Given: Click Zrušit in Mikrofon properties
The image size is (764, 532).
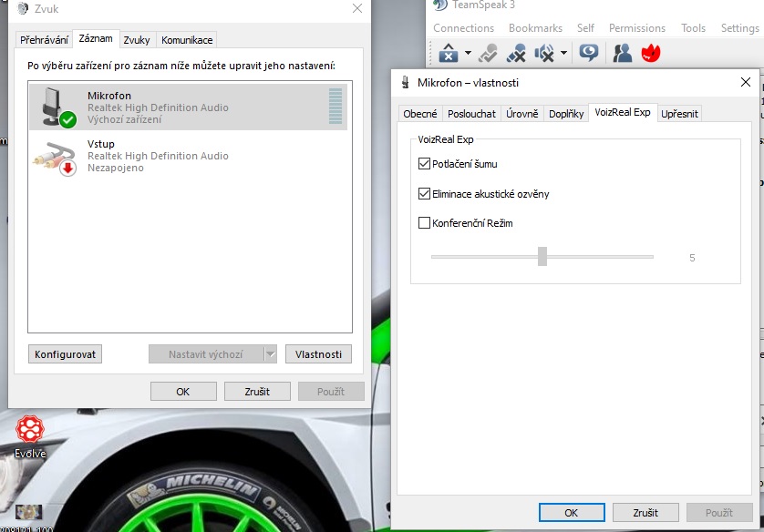Looking at the screenshot, I should [x=645, y=513].
